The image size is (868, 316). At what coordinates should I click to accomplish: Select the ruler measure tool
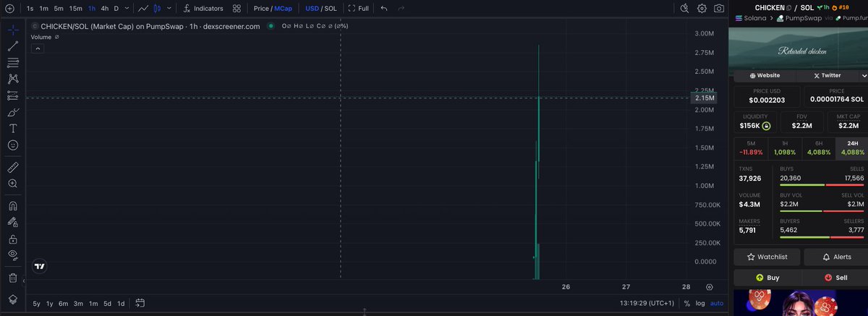13,167
